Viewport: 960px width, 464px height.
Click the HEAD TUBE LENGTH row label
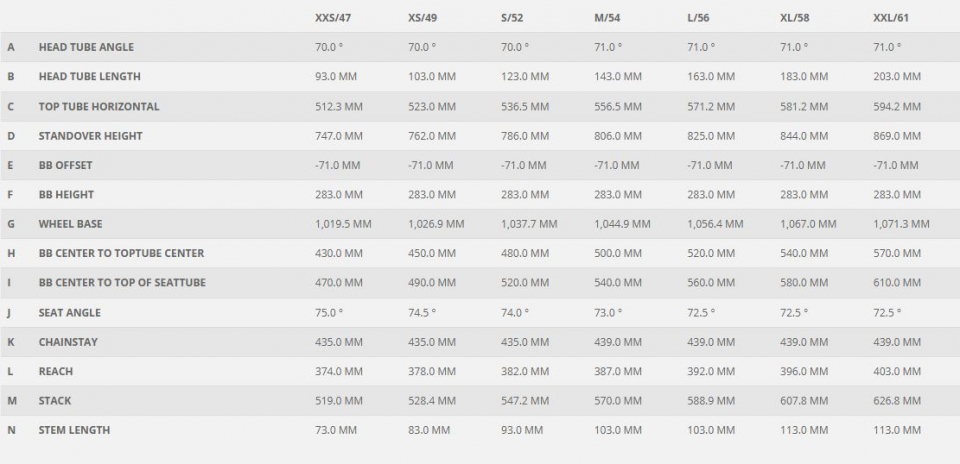coord(89,77)
